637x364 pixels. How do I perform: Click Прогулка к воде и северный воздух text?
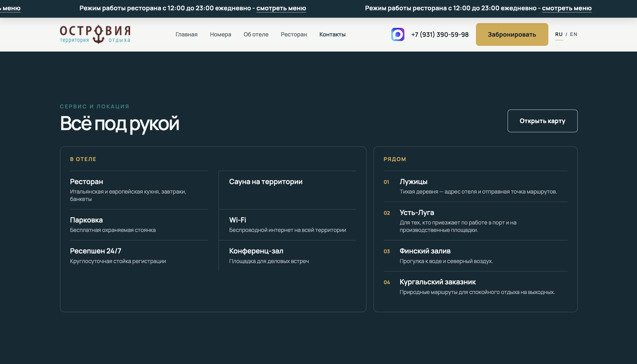[446, 261]
